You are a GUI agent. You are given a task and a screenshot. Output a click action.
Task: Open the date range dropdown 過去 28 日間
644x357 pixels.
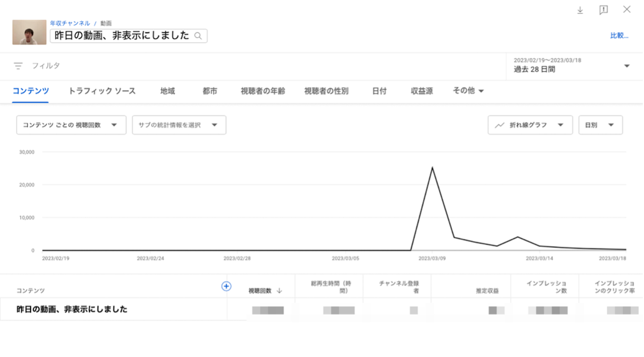tap(626, 66)
